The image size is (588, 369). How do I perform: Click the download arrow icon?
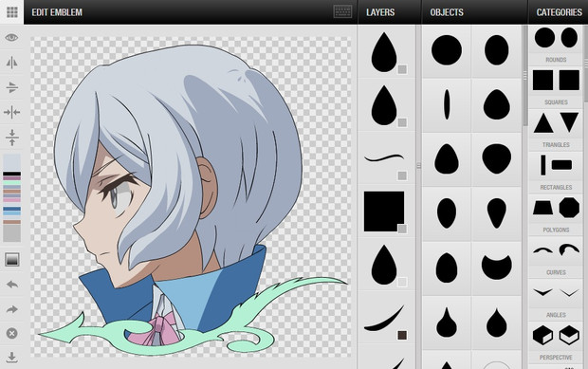(12, 358)
